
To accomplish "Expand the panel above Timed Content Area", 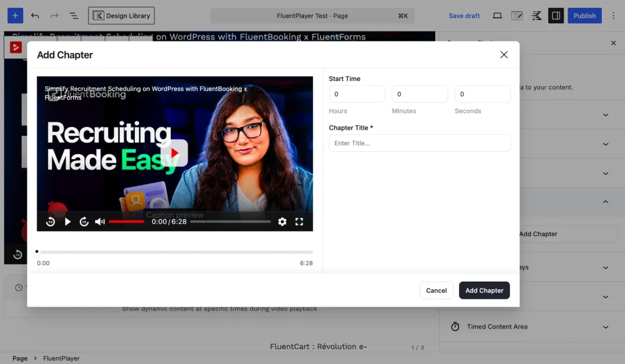I will [x=605, y=297].
